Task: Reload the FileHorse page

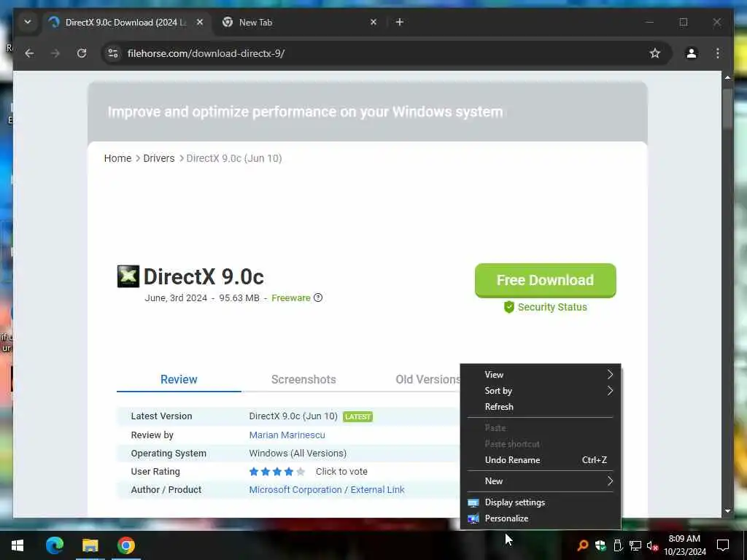Action: pos(82,53)
